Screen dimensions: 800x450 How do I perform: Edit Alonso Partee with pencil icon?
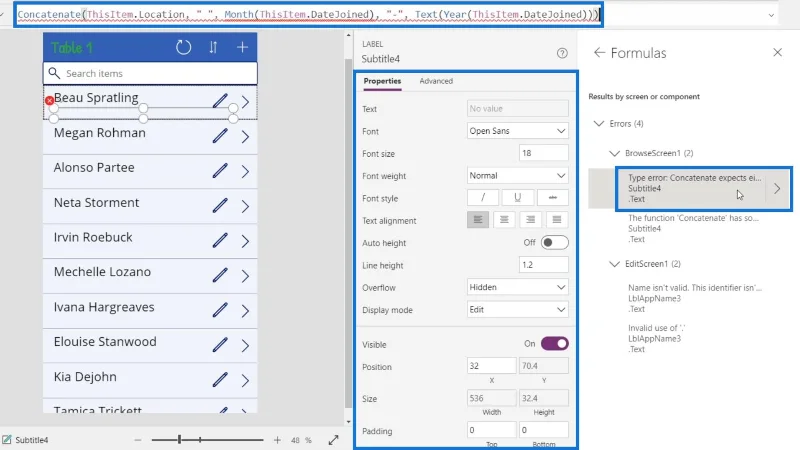click(x=220, y=170)
